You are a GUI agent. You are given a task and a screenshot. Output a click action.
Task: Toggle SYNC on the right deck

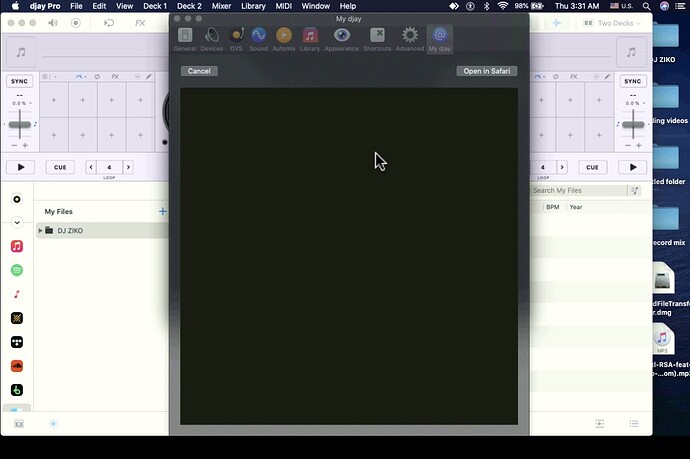[632, 81]
